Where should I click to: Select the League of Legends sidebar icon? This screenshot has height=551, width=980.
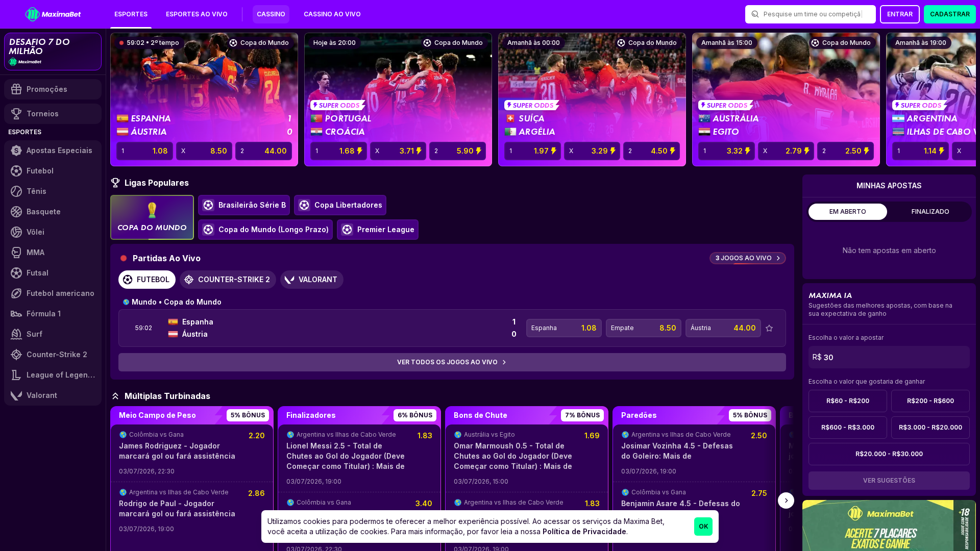click(x=16, y=375)
